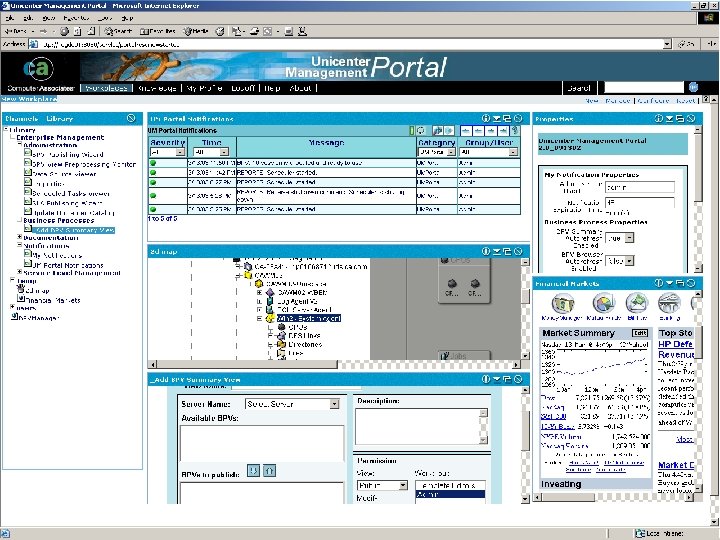This screenshot has width=720, height=540.
Task: Open the Bill Pay envelope icon
Action: coord(636,303)
